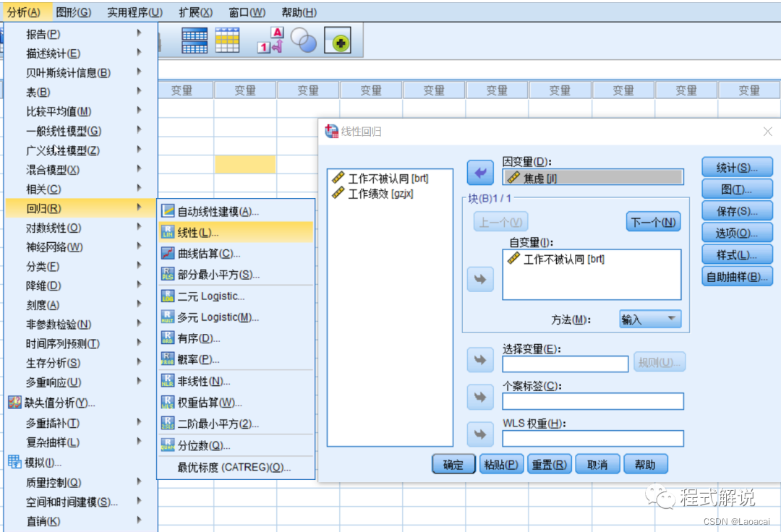Click the blue arrow beside the dependent variable box
781x532 pixels.
480,173
